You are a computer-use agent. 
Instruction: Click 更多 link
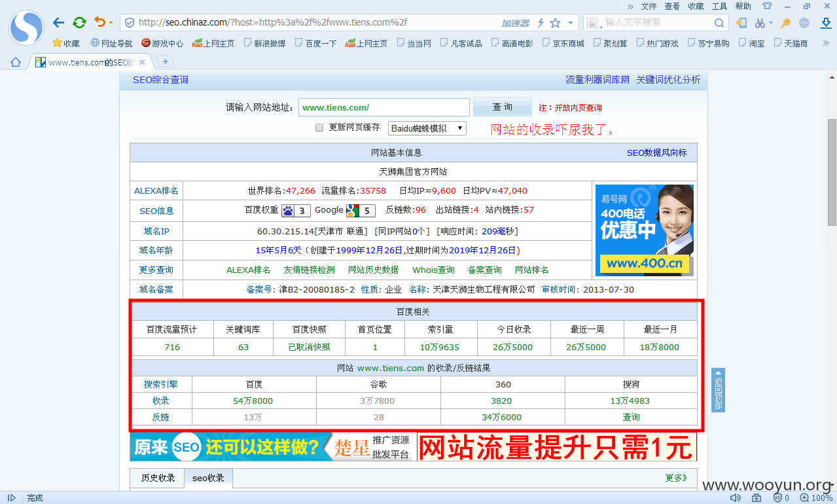point(676,478)
